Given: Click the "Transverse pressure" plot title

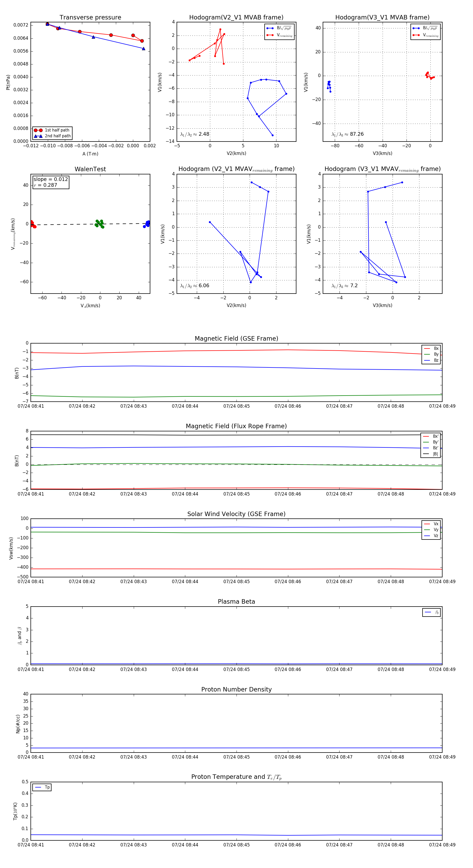Looking at the screenshot, I should [x=90, y=18].
